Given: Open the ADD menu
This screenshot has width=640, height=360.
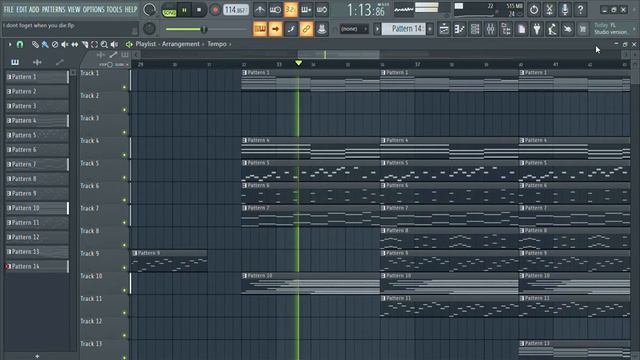Looking at the screenshot, I should [34, 9].
